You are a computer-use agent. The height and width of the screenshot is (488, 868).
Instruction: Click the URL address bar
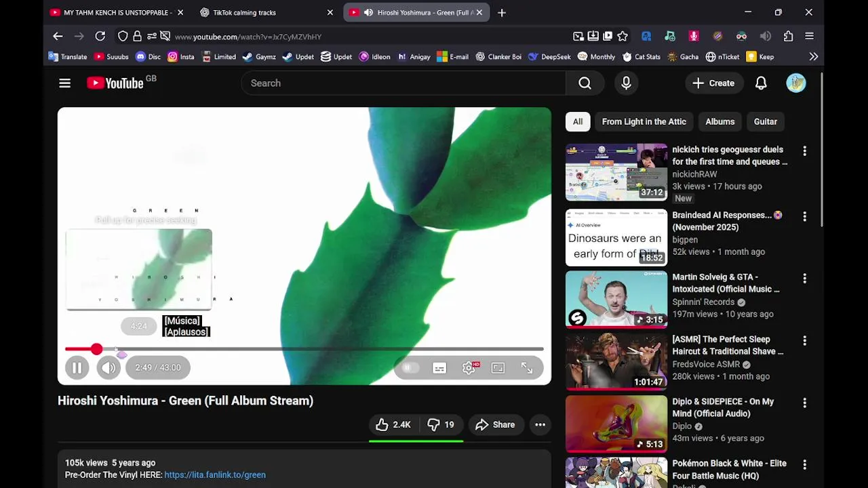coord(373,37)
